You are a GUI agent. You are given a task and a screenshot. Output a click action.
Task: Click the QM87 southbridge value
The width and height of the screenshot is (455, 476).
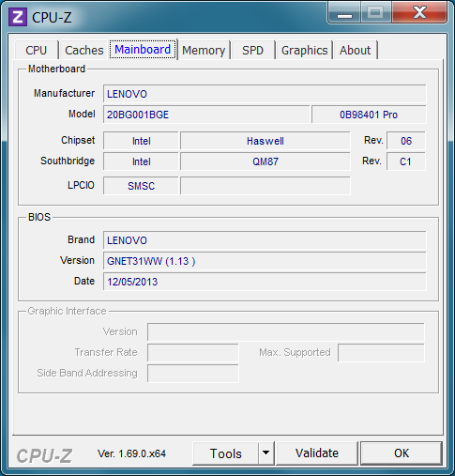click(265, 161)
